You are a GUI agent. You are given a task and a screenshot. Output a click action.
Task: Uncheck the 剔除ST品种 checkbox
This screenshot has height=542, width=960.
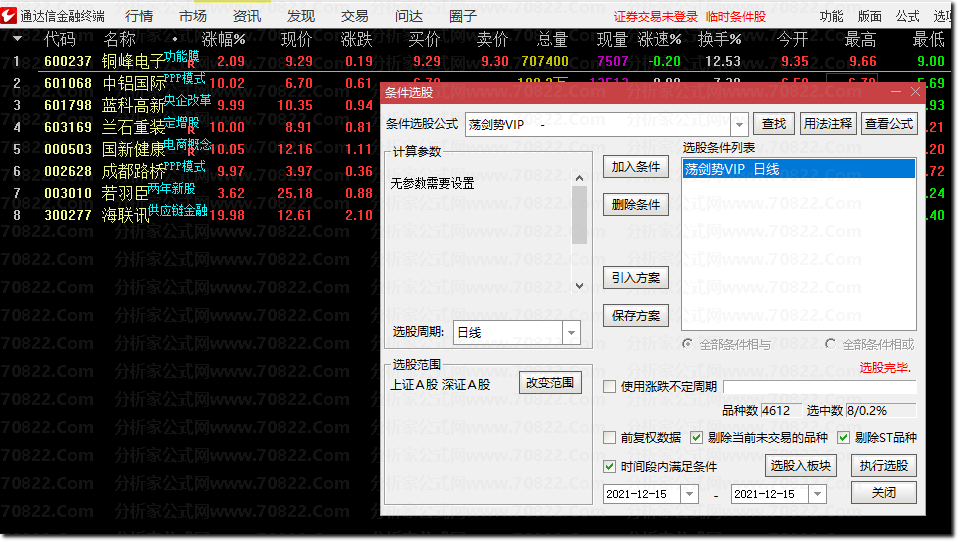pos(844,437)
